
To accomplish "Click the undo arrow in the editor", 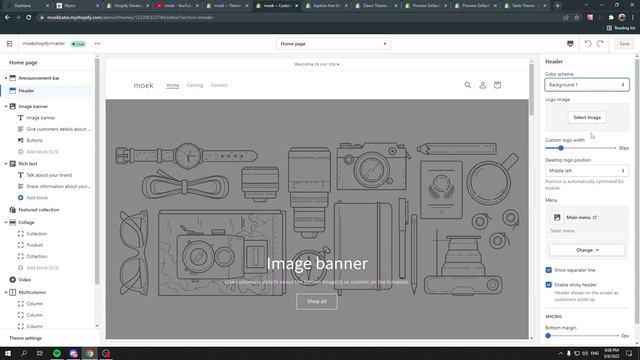I will coord(588,44).
